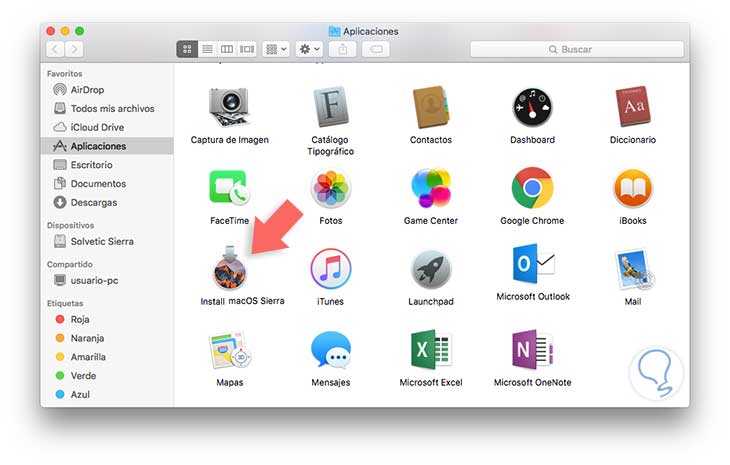The image size is (730, 465).
Task: Switch to list view
Action: tap(207, 49)
